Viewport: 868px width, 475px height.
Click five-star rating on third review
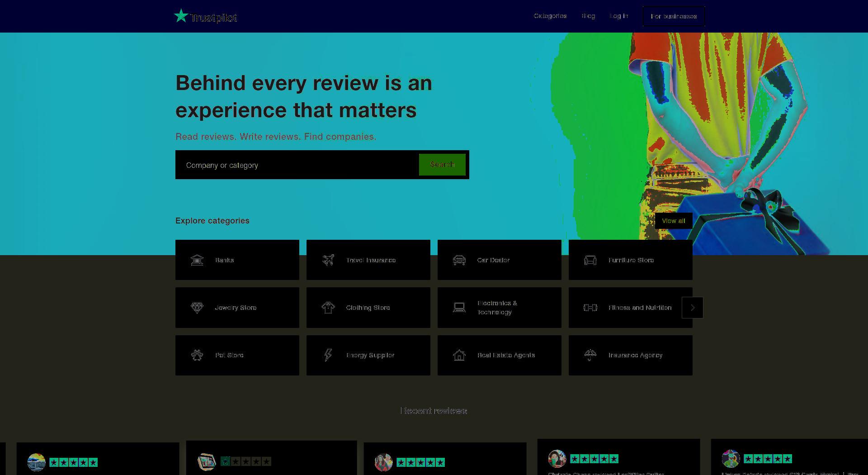[x=421, y=462]
